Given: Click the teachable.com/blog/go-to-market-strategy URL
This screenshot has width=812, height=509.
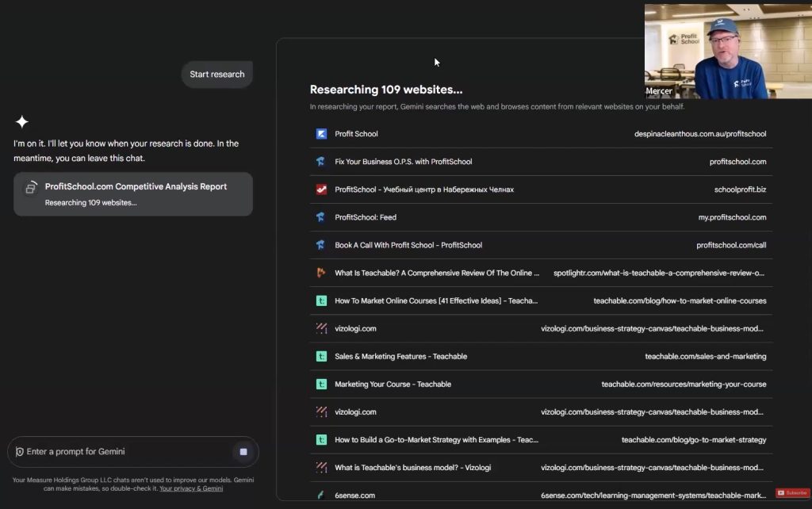Looking at the screenshot, I should pos(694,439).
